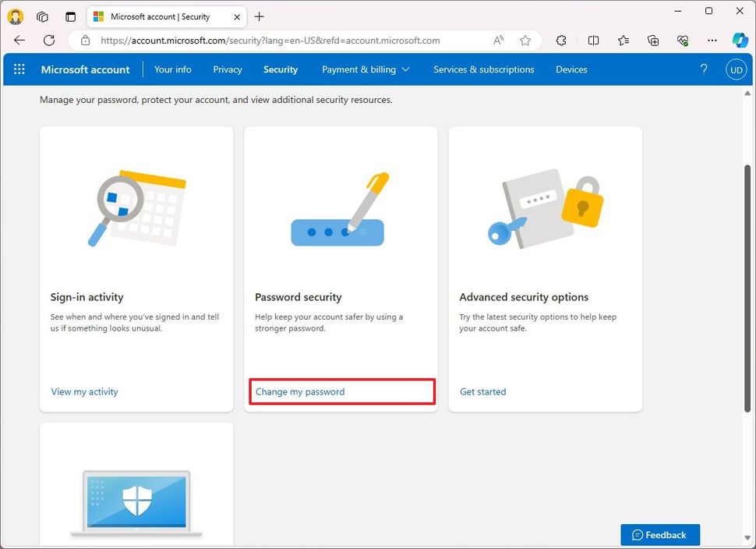Viewport: 756px width, 549px height.
Task: Open the Feedback button
Action: [x=659, y=534]
